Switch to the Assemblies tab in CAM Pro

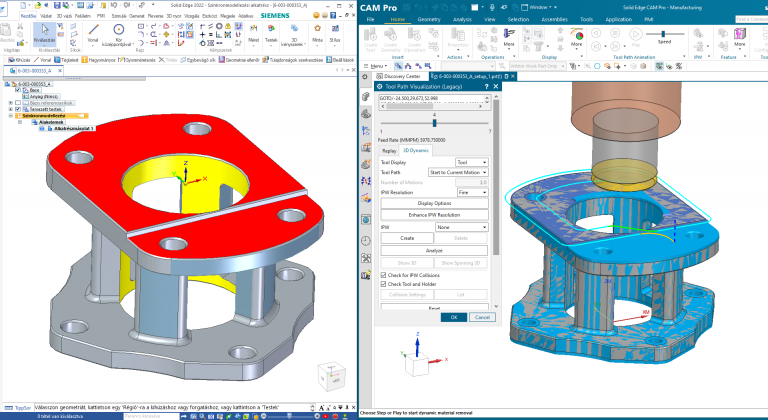pos(554,20)
